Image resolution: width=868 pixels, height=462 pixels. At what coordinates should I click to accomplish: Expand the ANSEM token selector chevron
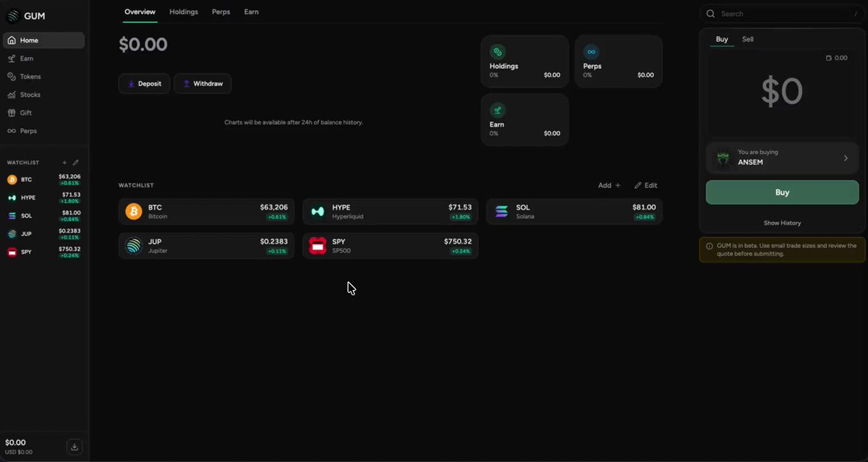(x=846, y=158)
